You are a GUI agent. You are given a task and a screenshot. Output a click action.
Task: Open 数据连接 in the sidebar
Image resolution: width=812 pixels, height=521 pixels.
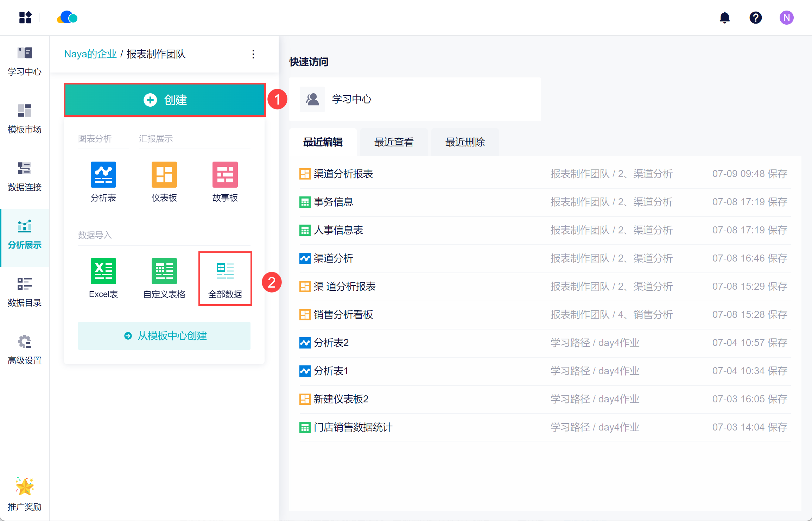(x=25, y=177)
